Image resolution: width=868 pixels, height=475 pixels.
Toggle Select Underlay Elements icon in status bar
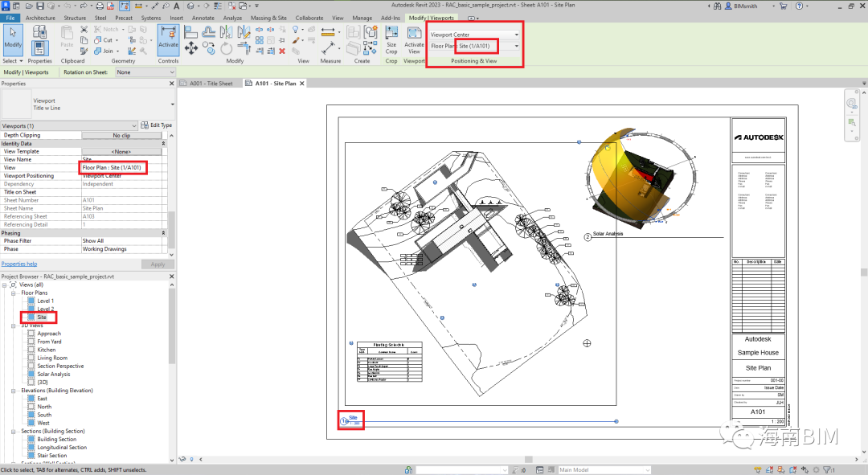(x=769, y=470)
